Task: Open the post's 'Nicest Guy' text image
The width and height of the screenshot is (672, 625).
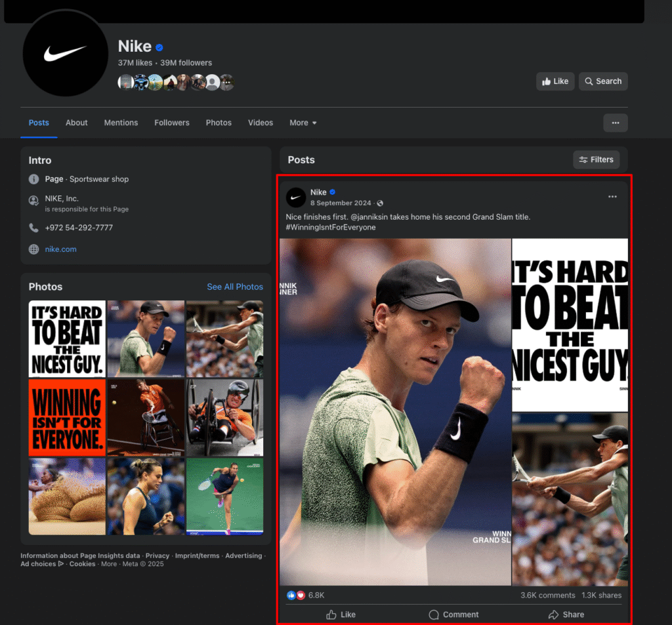Action: point(570,325)
